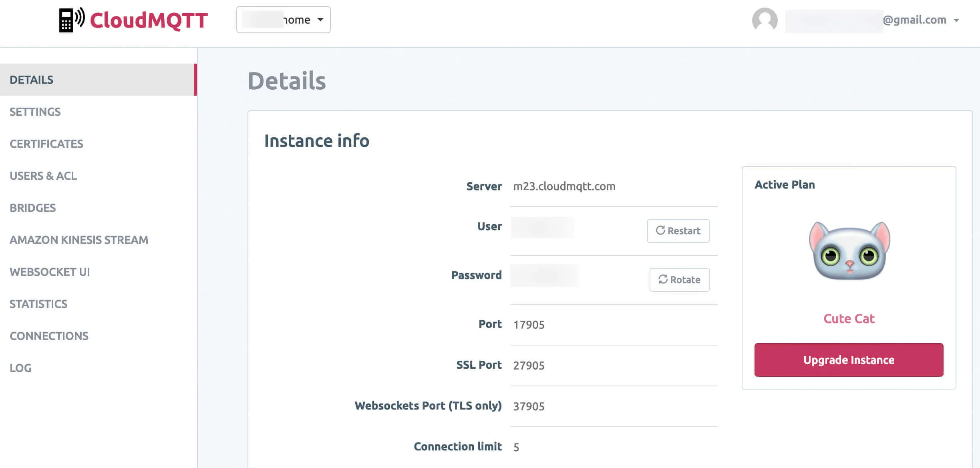The width and height of the screenshot is (980, 468).
Task: Click the Cute Cat plan image
Action: click(x=849, y=251)
